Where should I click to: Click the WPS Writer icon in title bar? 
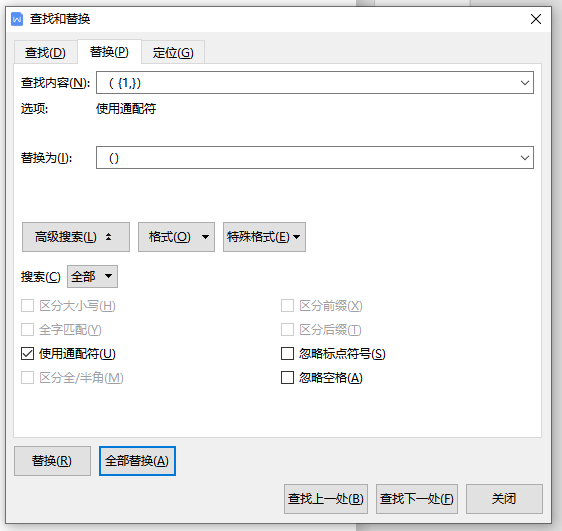coord(17,19)
